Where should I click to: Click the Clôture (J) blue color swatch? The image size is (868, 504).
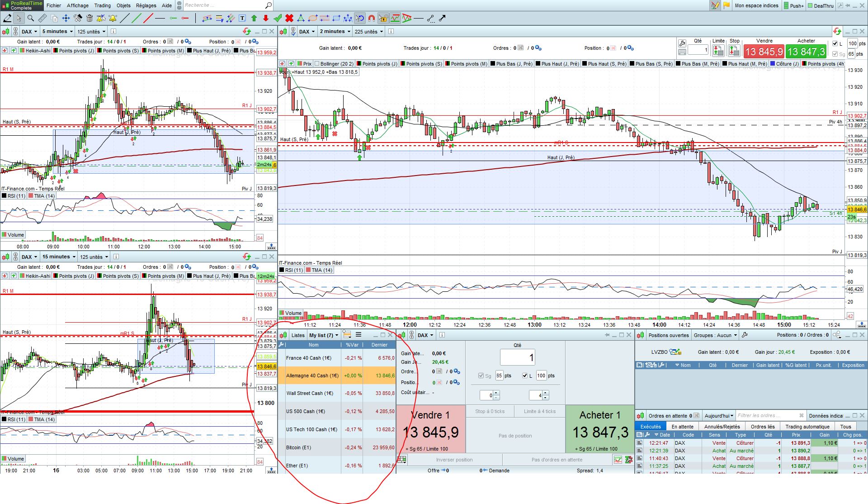773,64
